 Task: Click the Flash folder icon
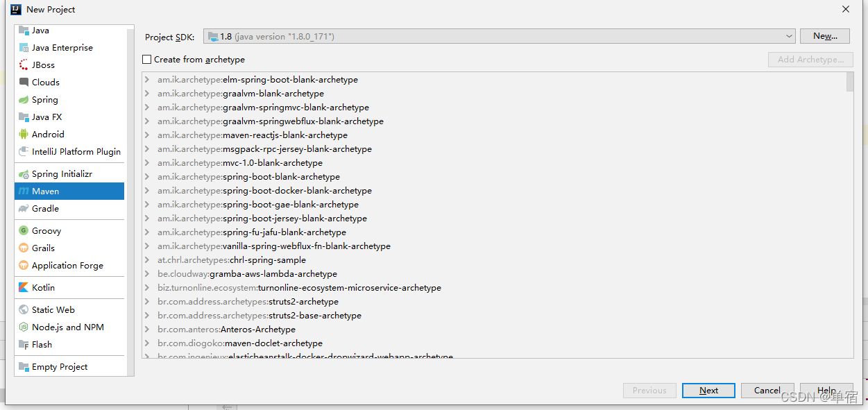coord(24,345)
